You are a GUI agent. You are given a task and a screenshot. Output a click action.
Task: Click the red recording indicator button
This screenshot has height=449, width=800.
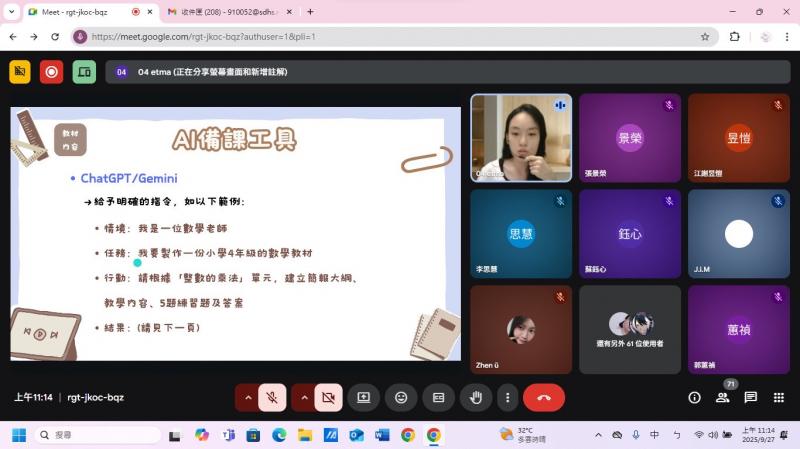pyautogui.click(x=52, y=72)
